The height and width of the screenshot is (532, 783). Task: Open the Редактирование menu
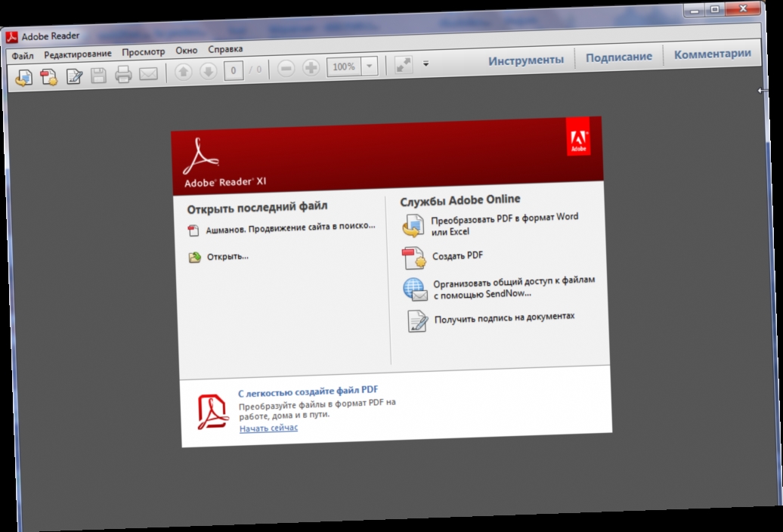77,54
